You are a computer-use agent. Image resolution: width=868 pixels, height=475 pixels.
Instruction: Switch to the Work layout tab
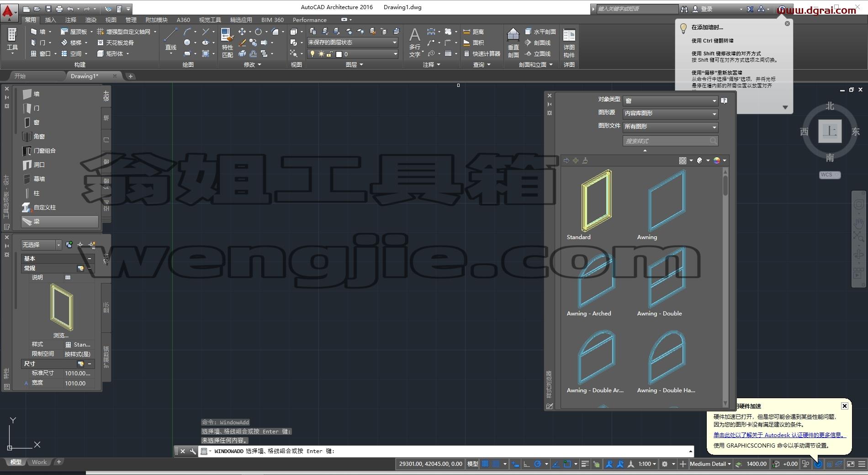click(x=39, y=462)
